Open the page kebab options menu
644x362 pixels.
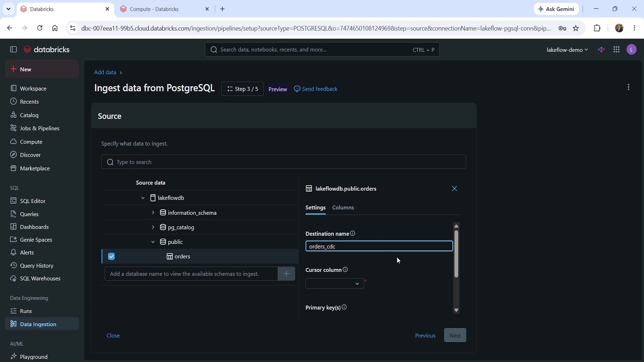coord(629,87)
